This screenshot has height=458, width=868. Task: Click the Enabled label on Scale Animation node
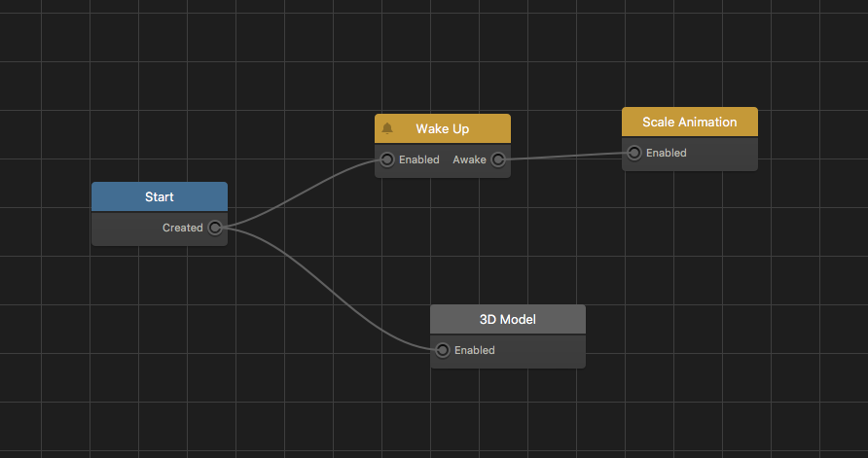pyautogui.click(x=666, y=153)
